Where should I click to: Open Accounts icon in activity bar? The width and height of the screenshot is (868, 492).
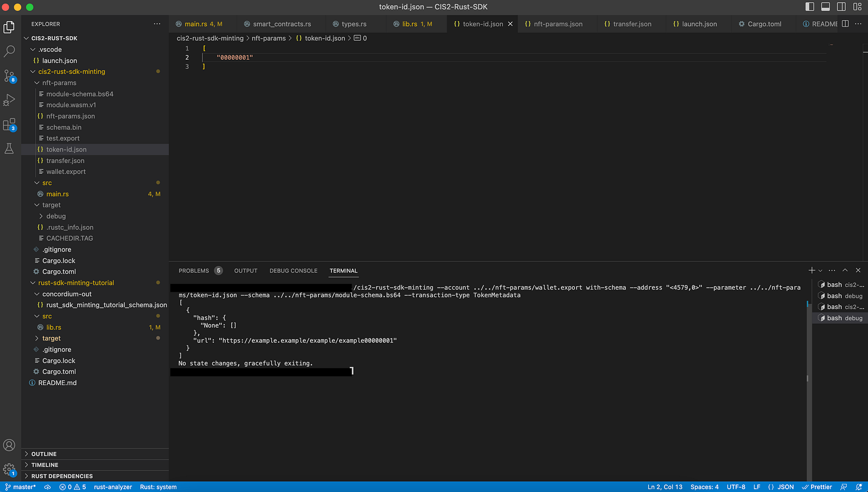(x=9, y=445)
